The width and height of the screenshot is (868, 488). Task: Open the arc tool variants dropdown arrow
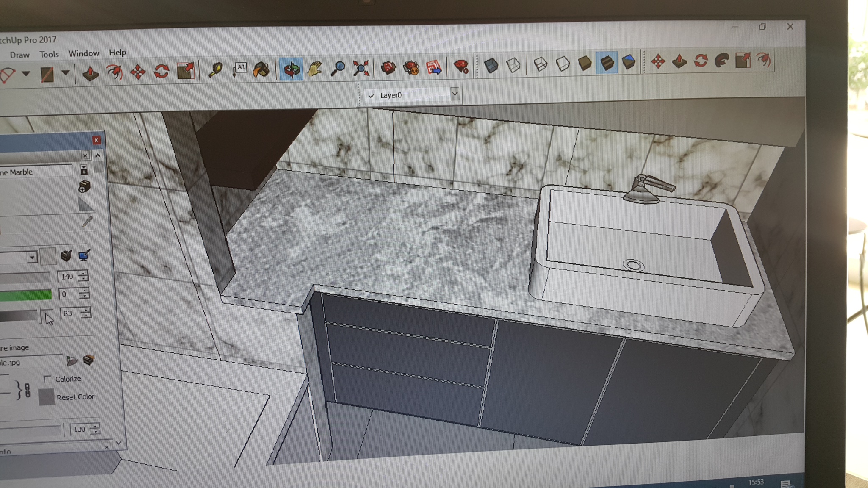coord(26,73)
